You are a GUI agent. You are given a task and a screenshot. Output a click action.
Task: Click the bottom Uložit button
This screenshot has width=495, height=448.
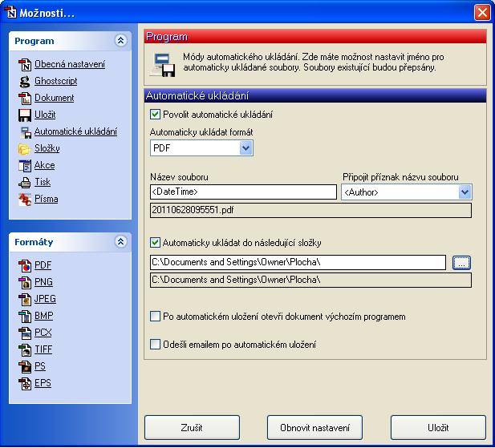coord(438,428)
